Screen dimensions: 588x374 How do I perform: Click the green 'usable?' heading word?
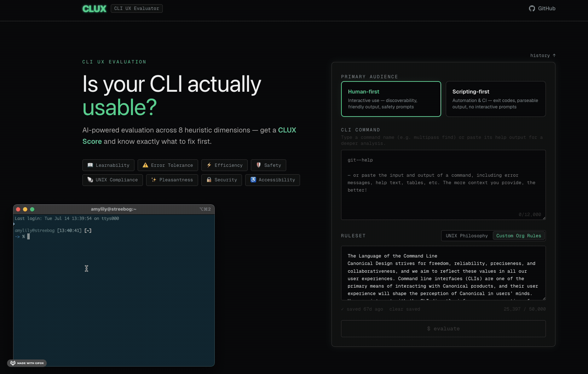120,107
